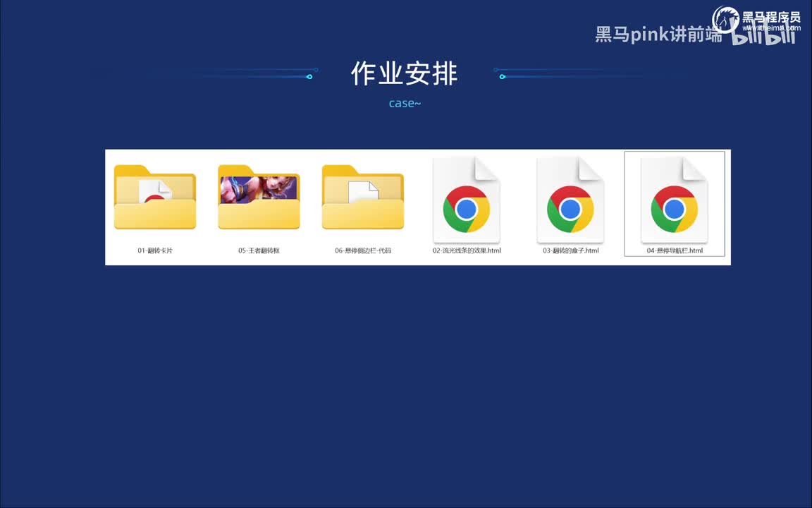Click the subtitle text case~
The width and height of the screenshot is (812, 508).
coord(405,103)
